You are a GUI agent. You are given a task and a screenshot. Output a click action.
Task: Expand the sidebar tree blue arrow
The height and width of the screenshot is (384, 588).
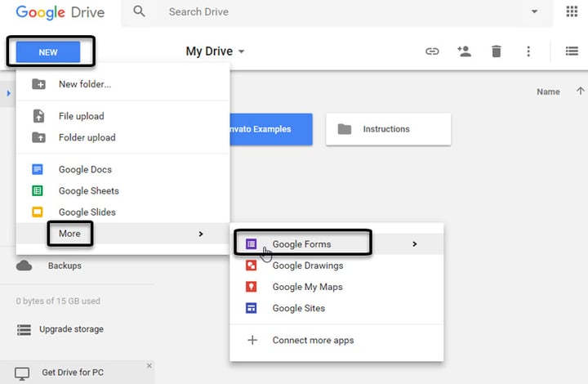tap(9, 93)
